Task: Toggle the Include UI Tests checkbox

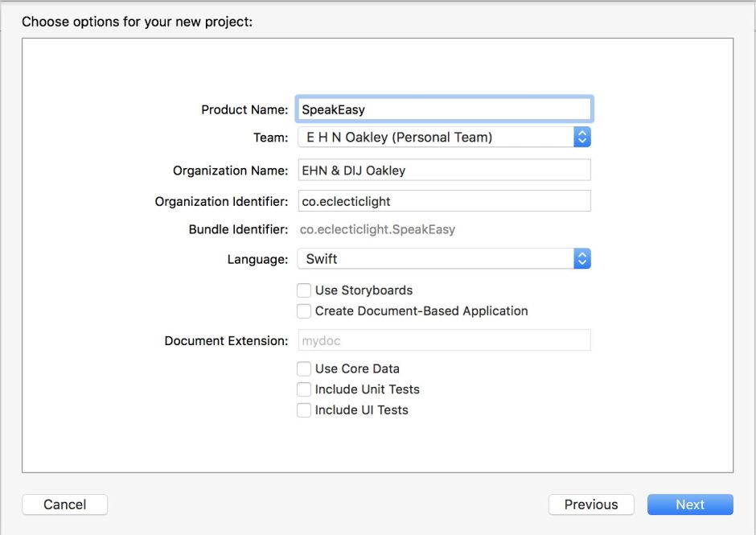Action: [304, 410]
